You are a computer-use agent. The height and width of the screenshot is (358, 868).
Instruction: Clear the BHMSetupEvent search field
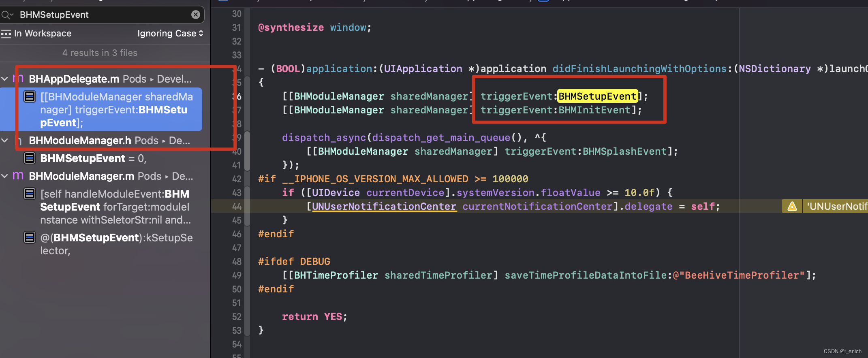[x=196, y=15]
